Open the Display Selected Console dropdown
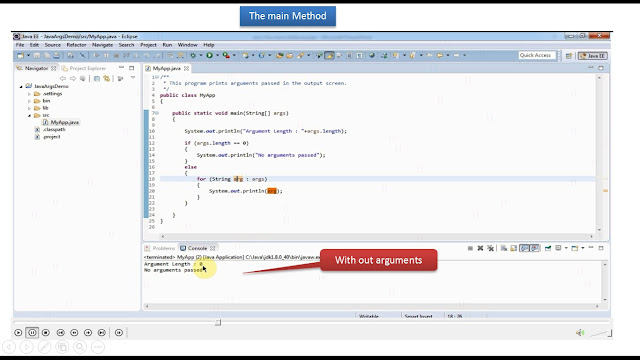640x360 pixels. (x=566, y=248)
